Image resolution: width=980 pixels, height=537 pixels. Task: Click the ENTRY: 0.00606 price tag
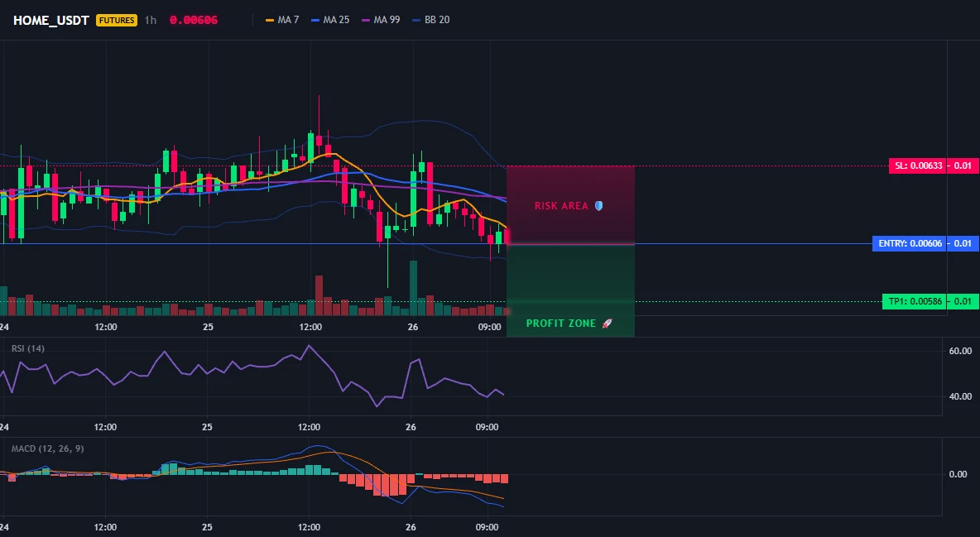[x=910, y=243]
